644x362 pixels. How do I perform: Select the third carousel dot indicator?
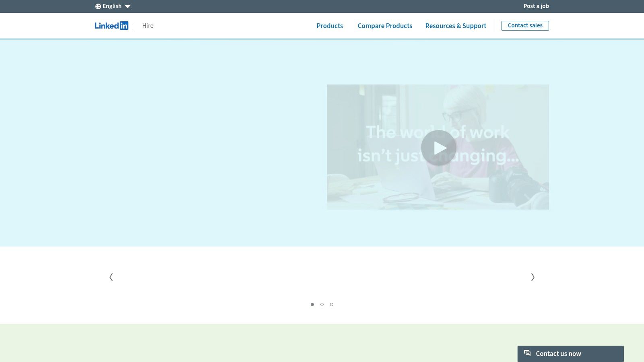[x=332, y=304]
